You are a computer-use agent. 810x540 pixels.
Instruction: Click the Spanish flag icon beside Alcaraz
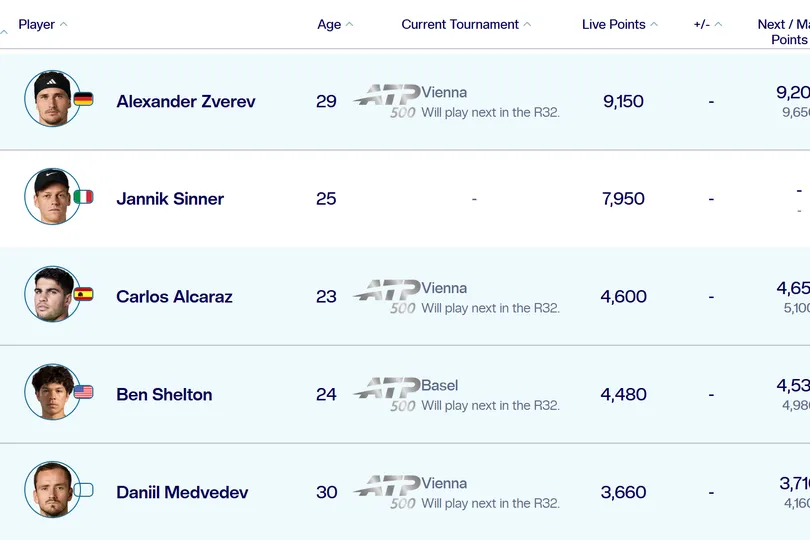83,295
